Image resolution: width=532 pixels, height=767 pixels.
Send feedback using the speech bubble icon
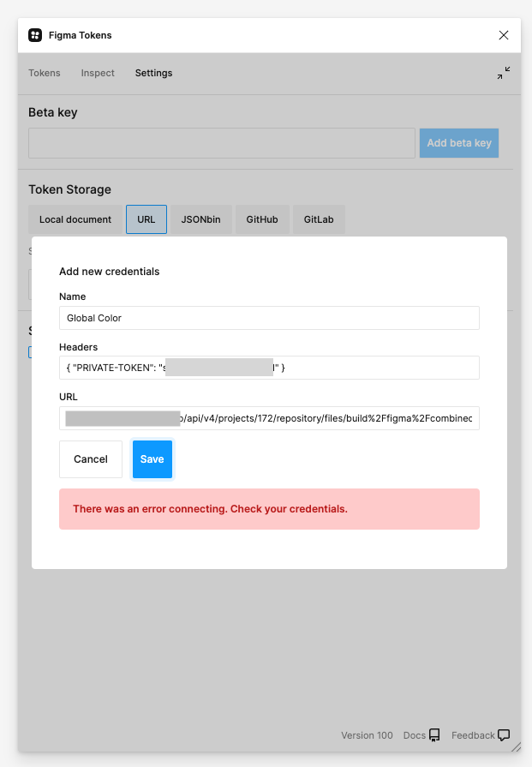click(x=504, y=735)
